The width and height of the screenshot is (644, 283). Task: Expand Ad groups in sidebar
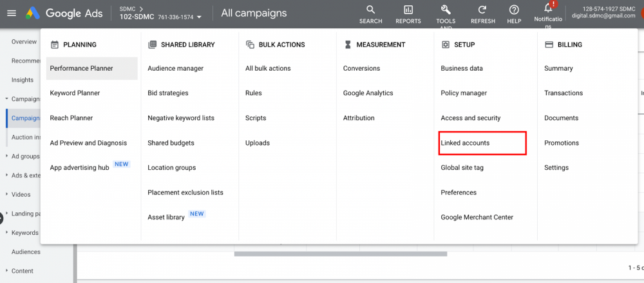click(6, 156)
